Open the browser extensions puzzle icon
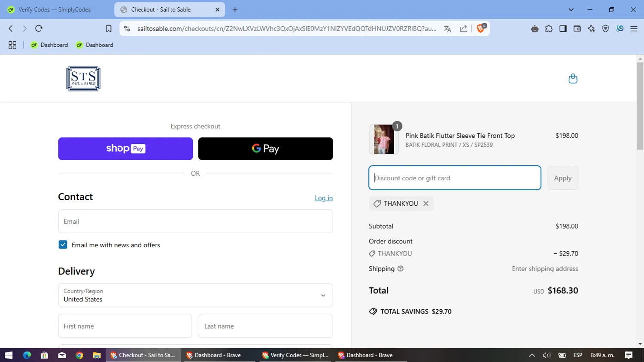 549,29
